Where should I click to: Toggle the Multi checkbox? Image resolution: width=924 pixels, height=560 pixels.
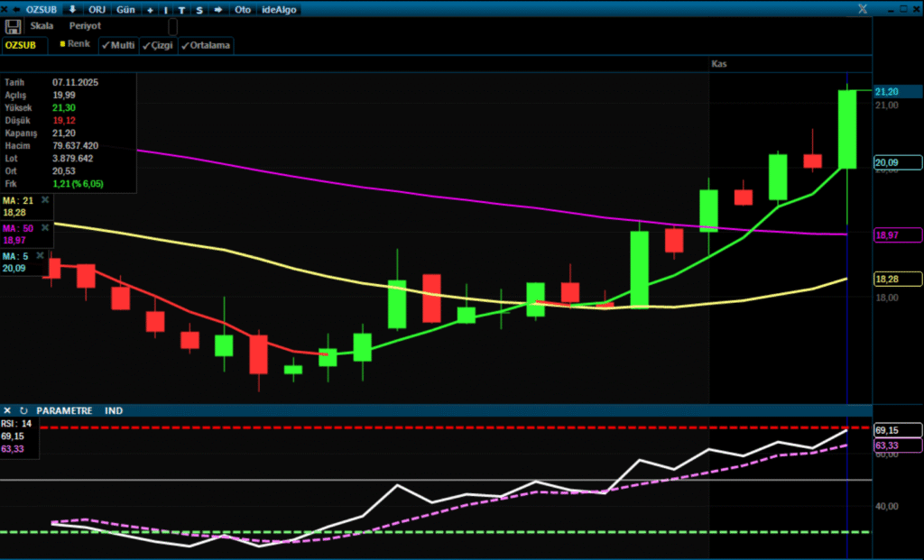[117, 44]
